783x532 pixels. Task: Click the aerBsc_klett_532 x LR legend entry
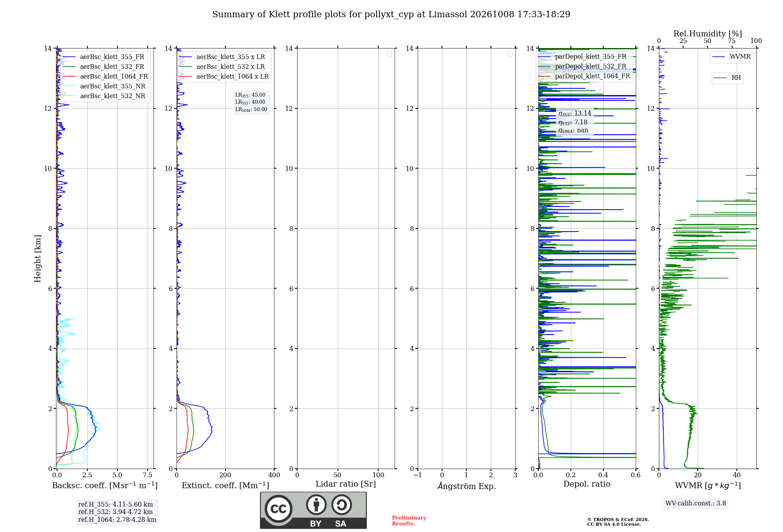pyautogui.click(x=222, y=66)
